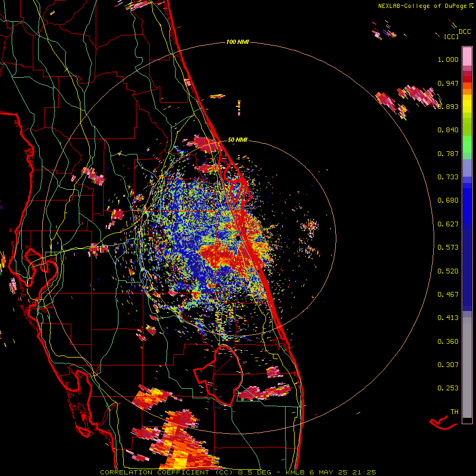Select the 0.787 color scale value

pos(448,153)
